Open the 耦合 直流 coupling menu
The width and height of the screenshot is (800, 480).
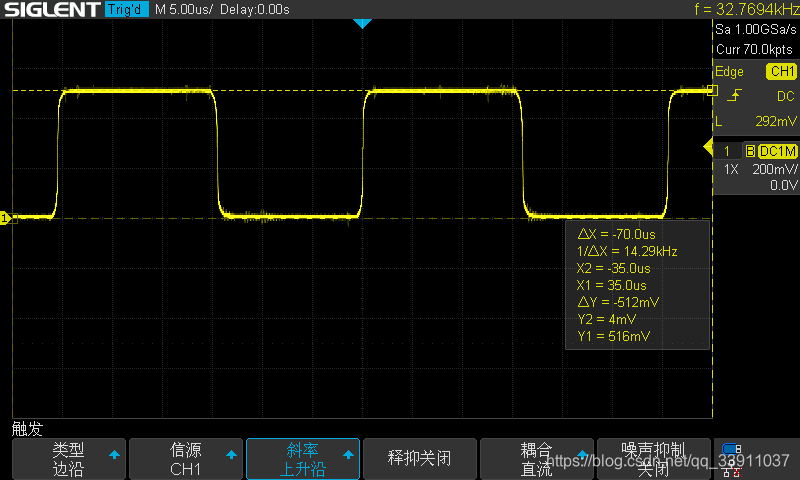pyautogui.click(x=537, y=459)
